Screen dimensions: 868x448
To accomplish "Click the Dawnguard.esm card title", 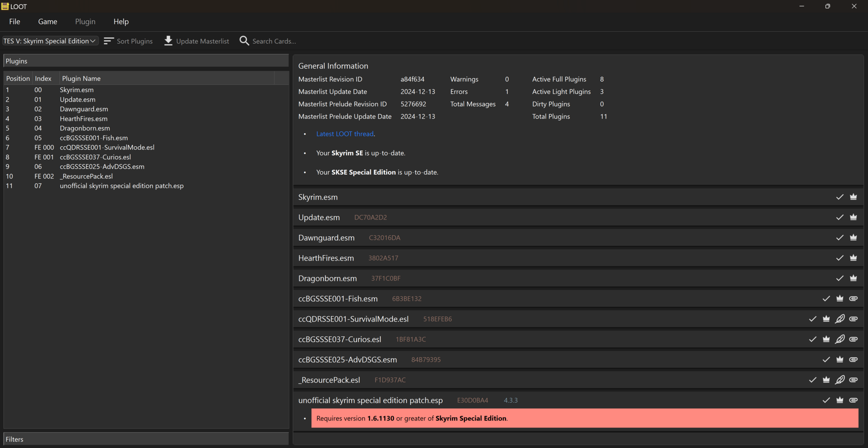I will click(326, 238).
